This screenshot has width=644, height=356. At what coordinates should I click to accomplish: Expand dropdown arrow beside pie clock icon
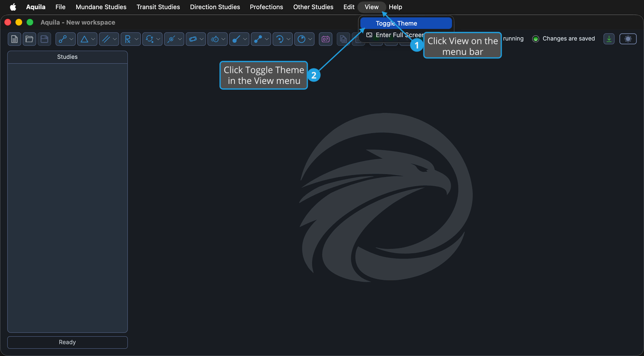click(x=311, y=39)
